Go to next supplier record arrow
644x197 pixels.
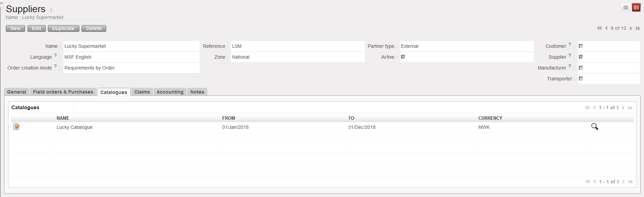tap(631, 28)
